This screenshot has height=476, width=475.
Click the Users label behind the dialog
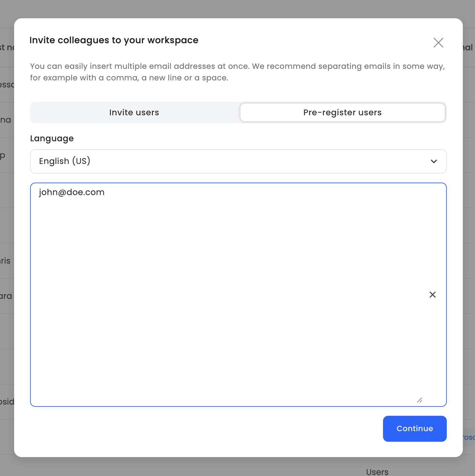[377, 472]
